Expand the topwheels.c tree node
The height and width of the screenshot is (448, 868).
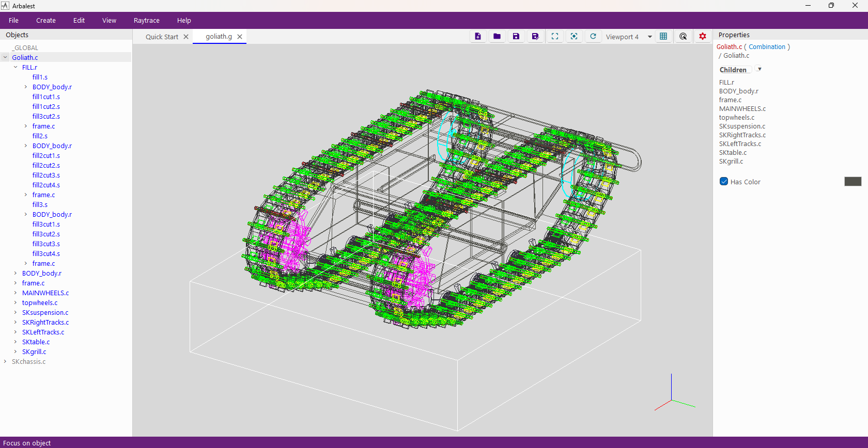pyautogui.click(x=16, y=302)
